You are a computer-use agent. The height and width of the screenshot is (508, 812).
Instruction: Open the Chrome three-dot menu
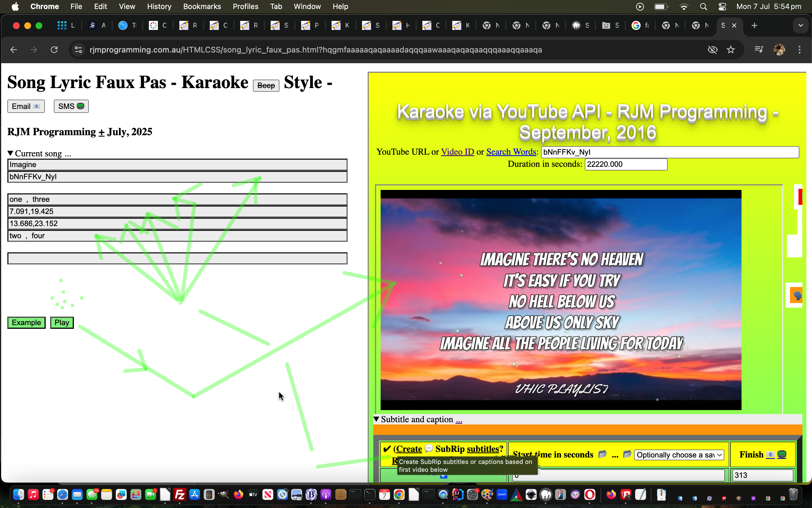[800, 50]
